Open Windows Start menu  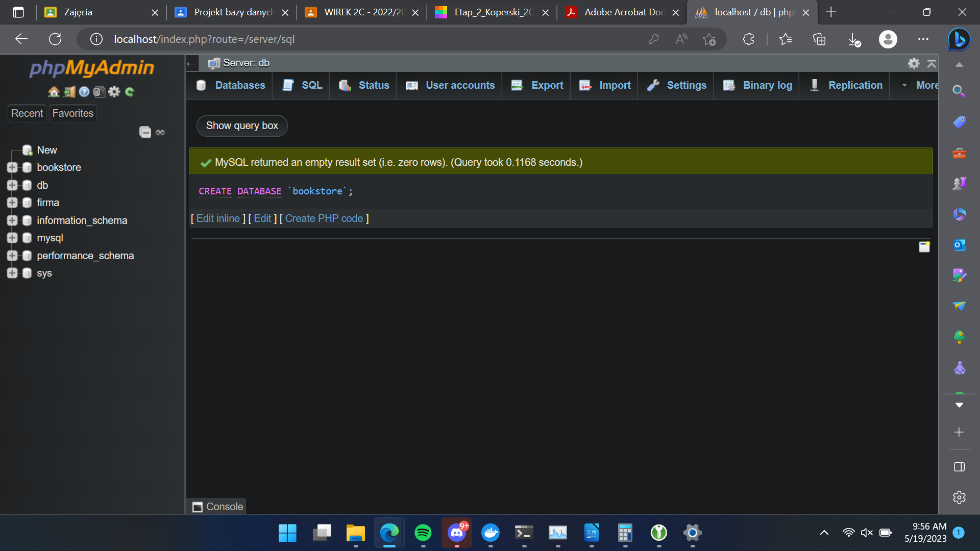coord(287,533)
